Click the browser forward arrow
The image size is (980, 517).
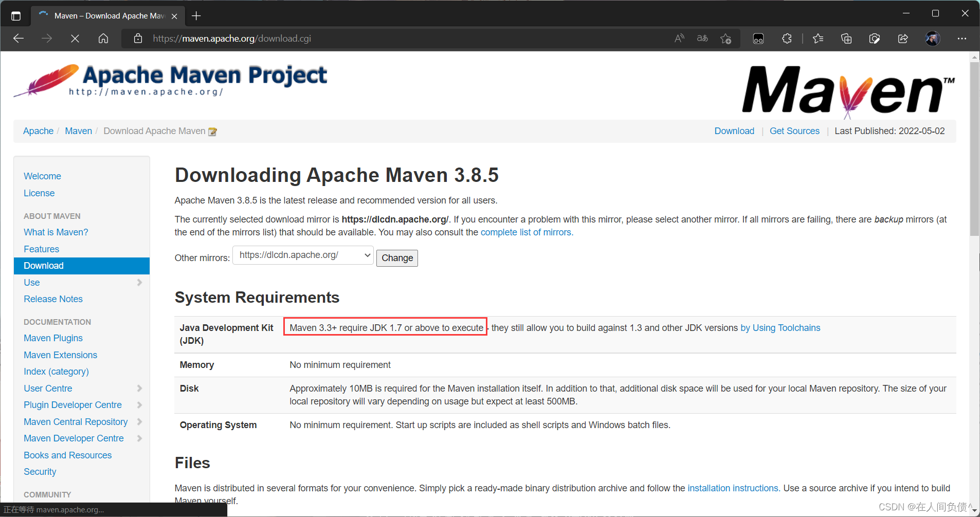click(47, 39)
